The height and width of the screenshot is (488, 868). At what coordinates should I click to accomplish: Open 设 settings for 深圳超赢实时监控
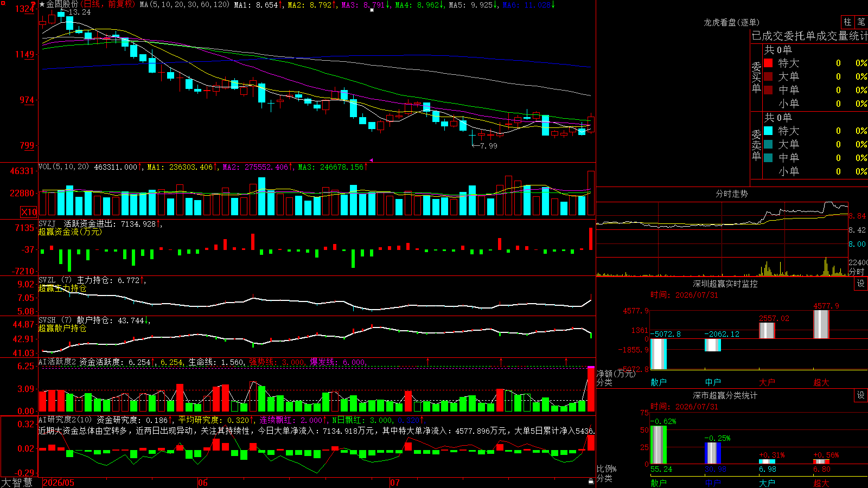860,284
